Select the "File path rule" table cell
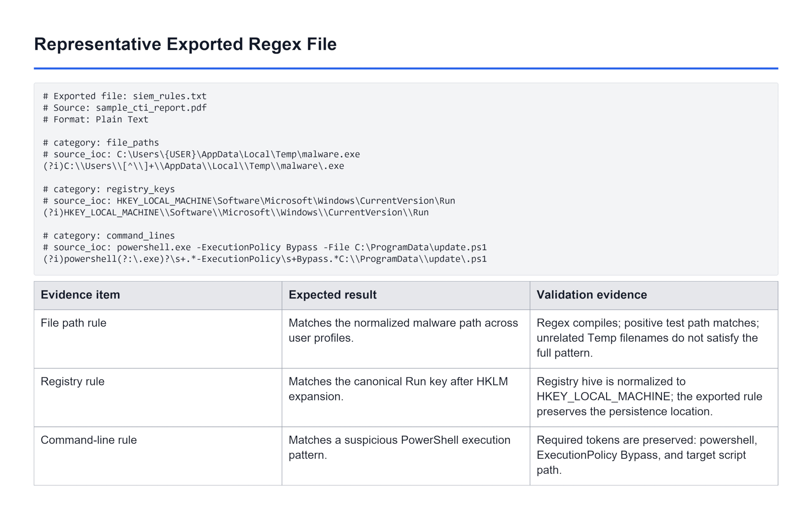The image size is (812, 525). [158, 339]
